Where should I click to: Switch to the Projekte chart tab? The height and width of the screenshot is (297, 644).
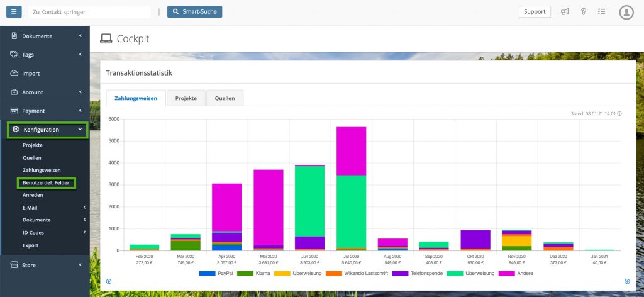coord(186,99)
